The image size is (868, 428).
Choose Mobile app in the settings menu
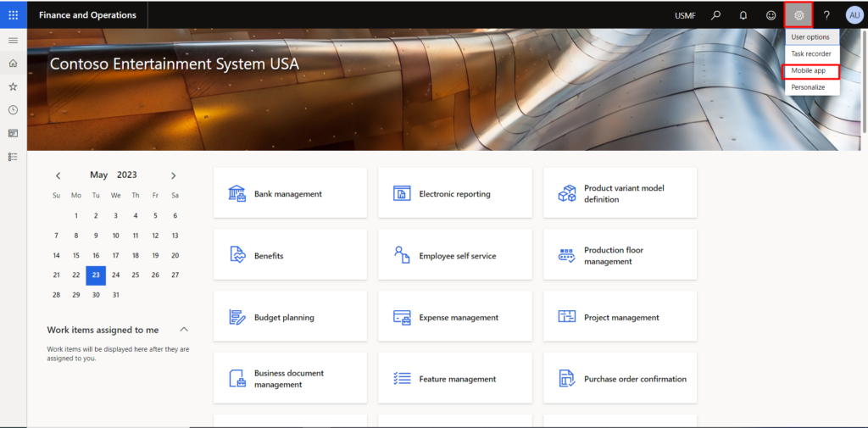[810, 71]
